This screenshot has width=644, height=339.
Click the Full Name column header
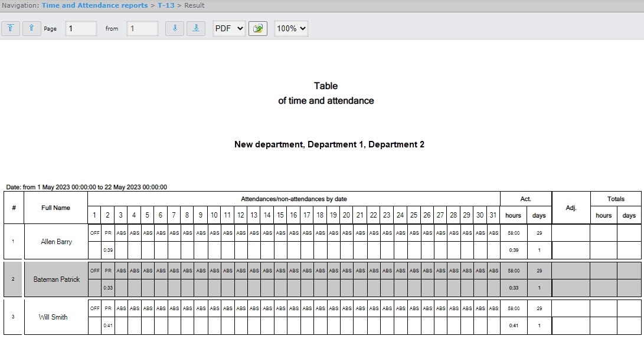tap(56, 208)
